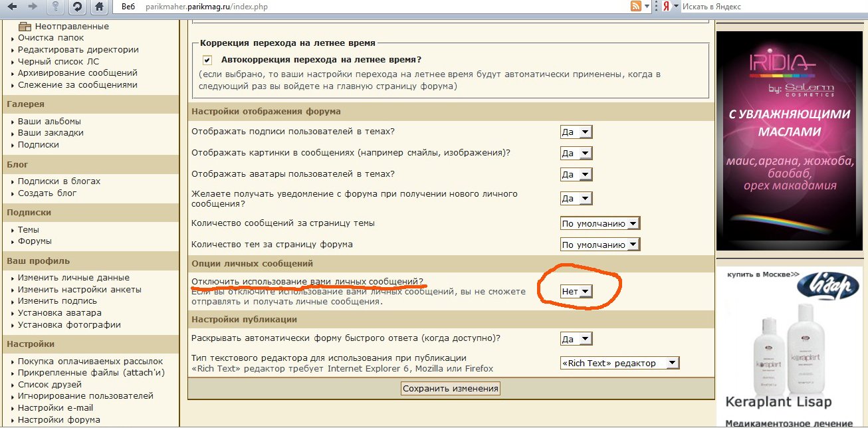Image resolution: width=868 pixels, height=428 pixels.
Task: Open Слежение за сообщениями link
Action: coord(78,84)
